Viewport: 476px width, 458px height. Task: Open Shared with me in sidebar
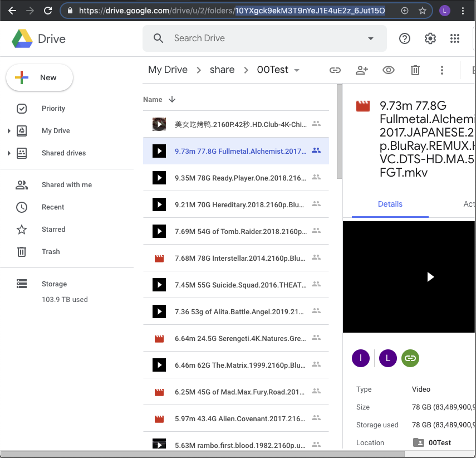[x=66, y=185]
